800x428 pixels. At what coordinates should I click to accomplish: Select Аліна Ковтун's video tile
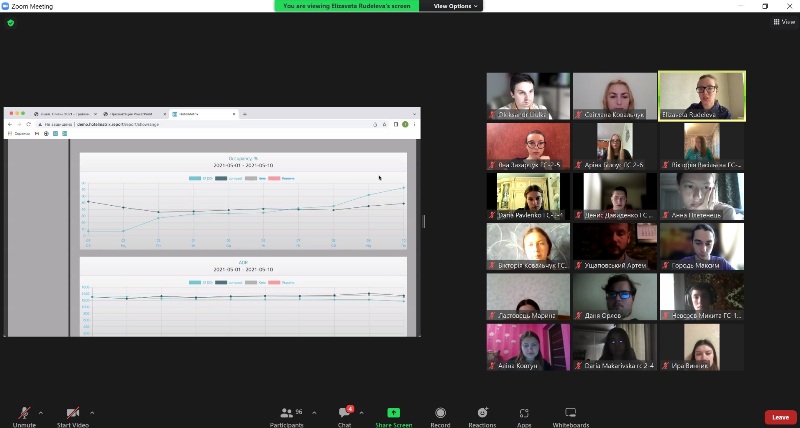[x=528, y=347]
